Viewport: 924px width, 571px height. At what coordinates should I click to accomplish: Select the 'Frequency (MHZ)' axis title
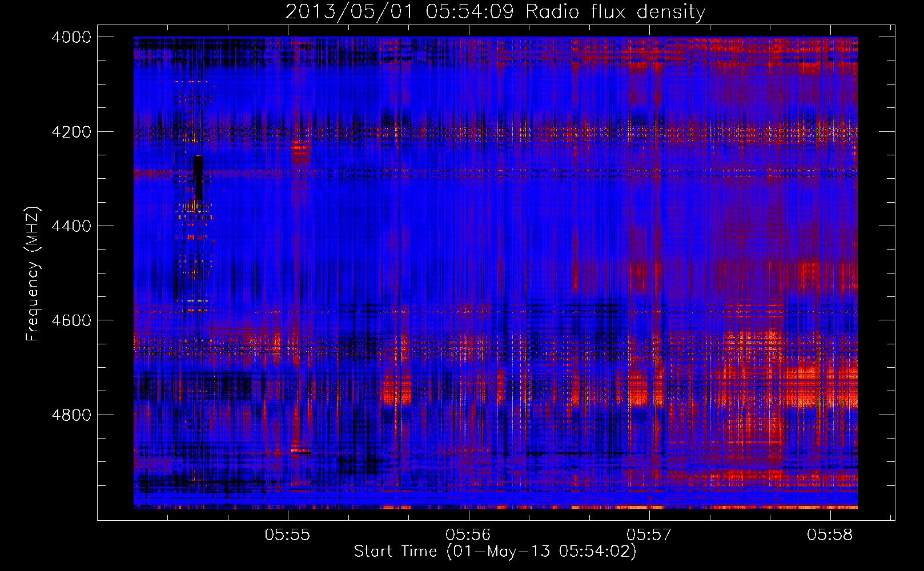(33, 274)
